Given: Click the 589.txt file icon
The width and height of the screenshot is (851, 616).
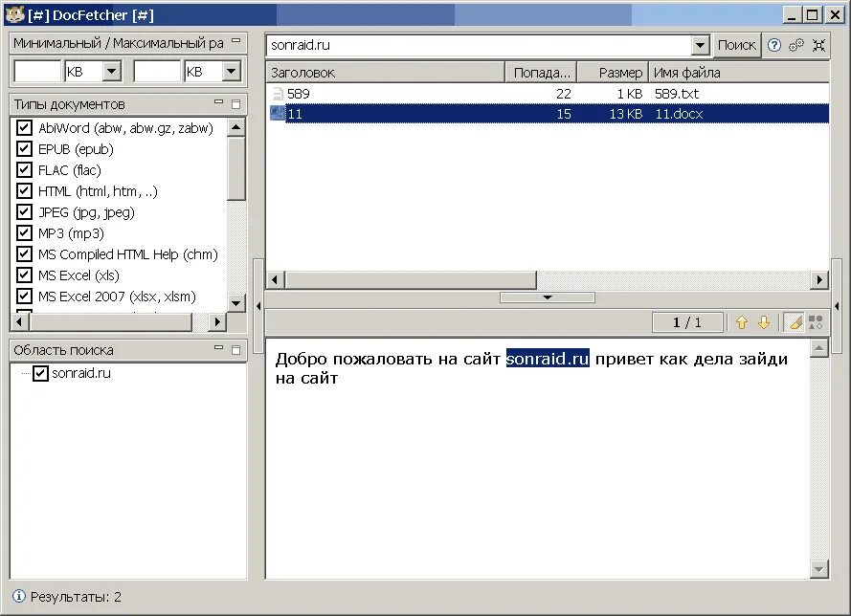Looking at the screenshot, I should tap(278, 94).
